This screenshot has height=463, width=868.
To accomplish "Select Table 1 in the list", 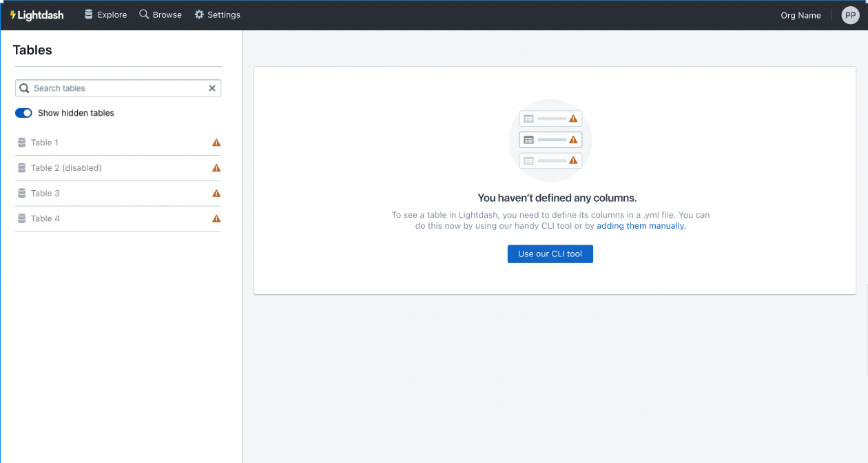I will click(118, 143).
